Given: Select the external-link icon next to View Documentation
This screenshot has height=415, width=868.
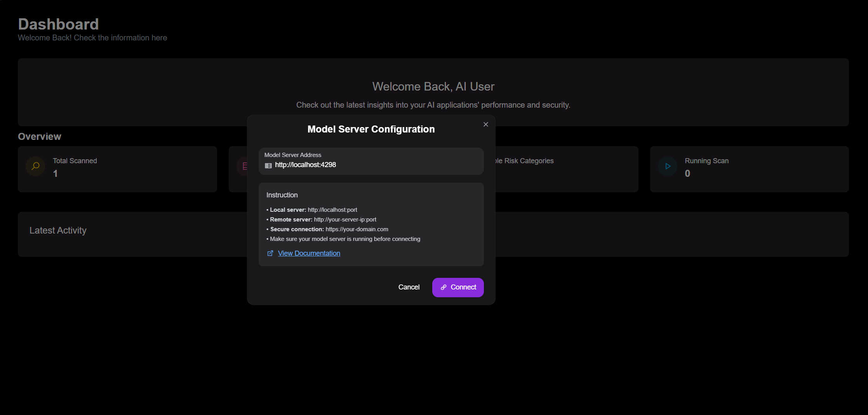Looking at the screenshot, I should (270, 253).
